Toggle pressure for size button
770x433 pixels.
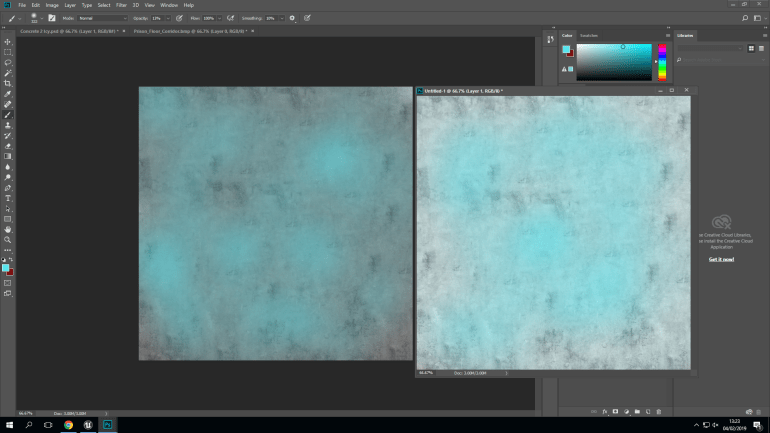tap(307, 18)
